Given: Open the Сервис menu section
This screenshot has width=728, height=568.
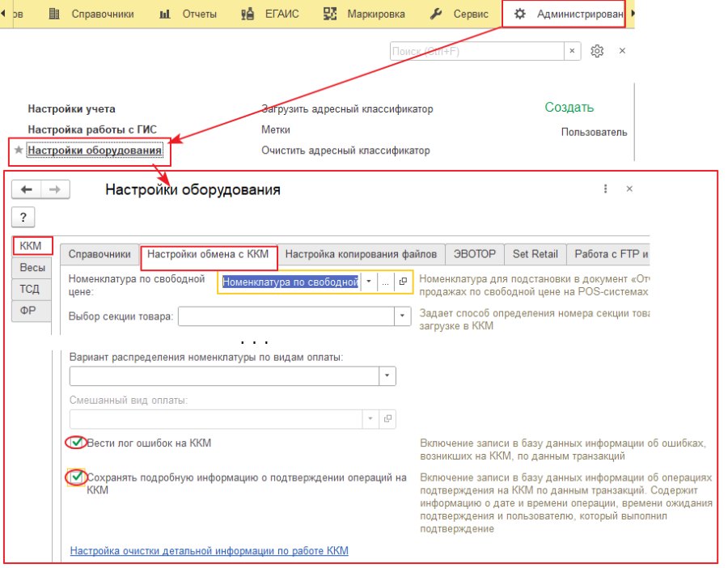Looking at the screenshot, I should pos(459,14).
